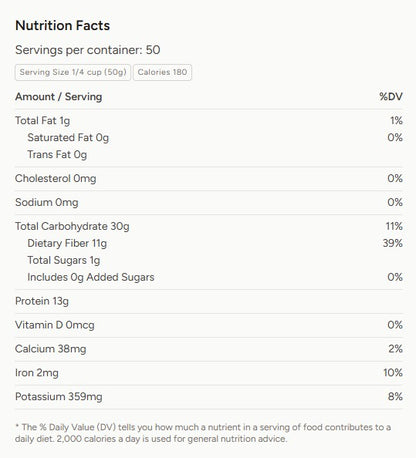The height and width of the screenshot is (458, 416).
Task: Click the Amount / Serving column header
Action: (x=59, y=97)
